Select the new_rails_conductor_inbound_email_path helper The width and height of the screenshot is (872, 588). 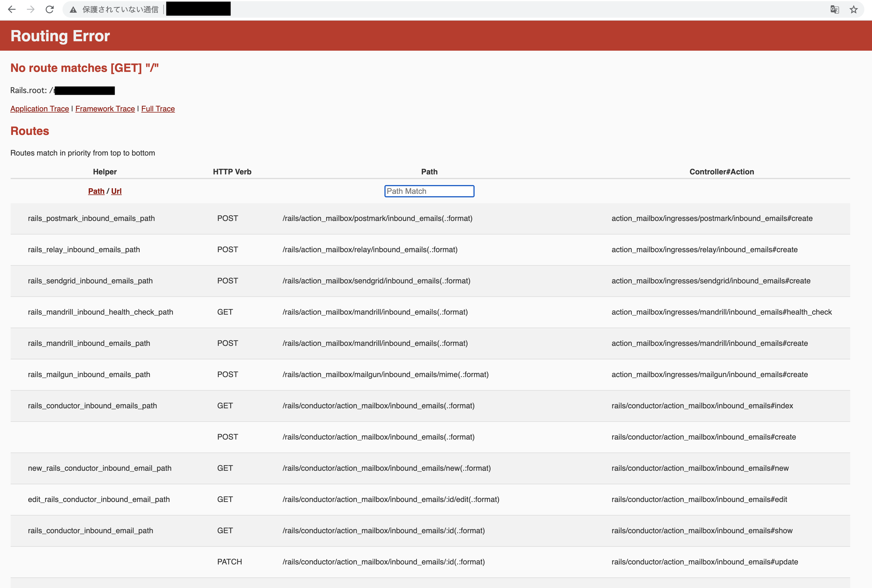tap(99, 468)
